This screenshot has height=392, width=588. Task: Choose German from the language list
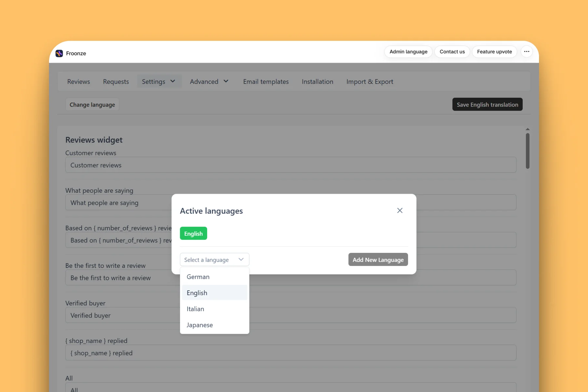[214, 277]
